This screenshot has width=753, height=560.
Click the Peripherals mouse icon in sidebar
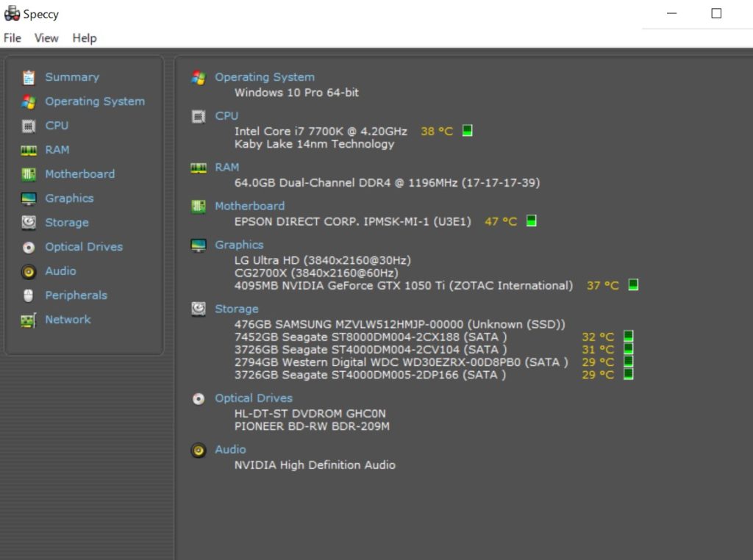29,295
